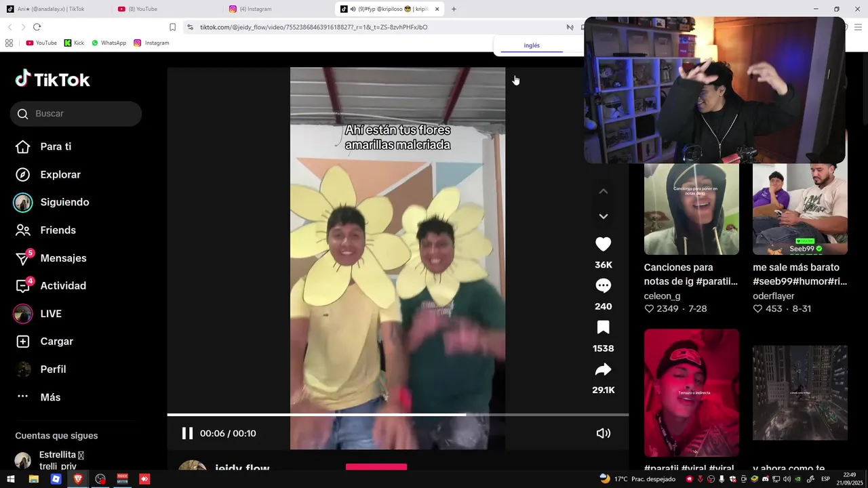
Task: Click the pink follow button below video
Action: point(376,468)
